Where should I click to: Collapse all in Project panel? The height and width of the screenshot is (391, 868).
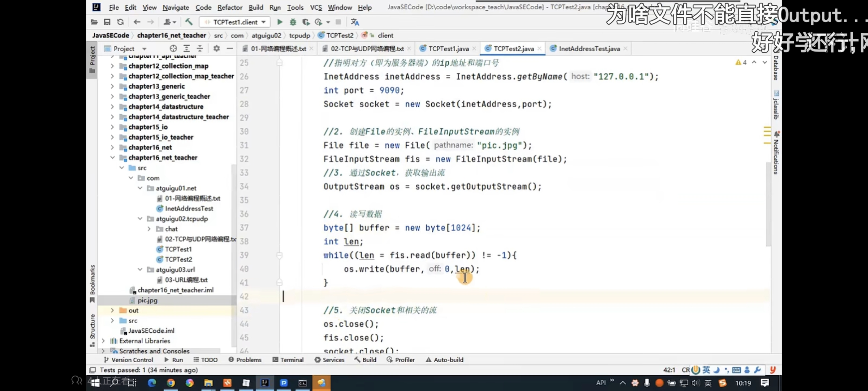(200, 49)
